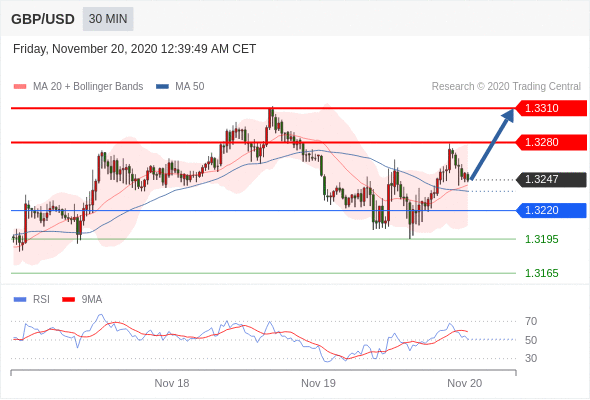Select the GBP/USD pair title
Viewport: 590px width, 400px height.
[x=43, y=19]
